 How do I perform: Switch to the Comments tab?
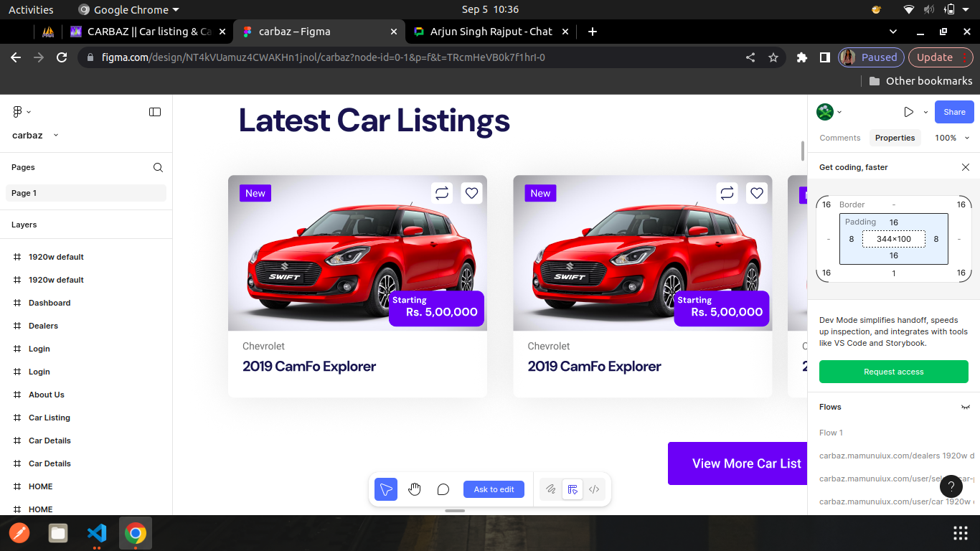tap(839, 138)
